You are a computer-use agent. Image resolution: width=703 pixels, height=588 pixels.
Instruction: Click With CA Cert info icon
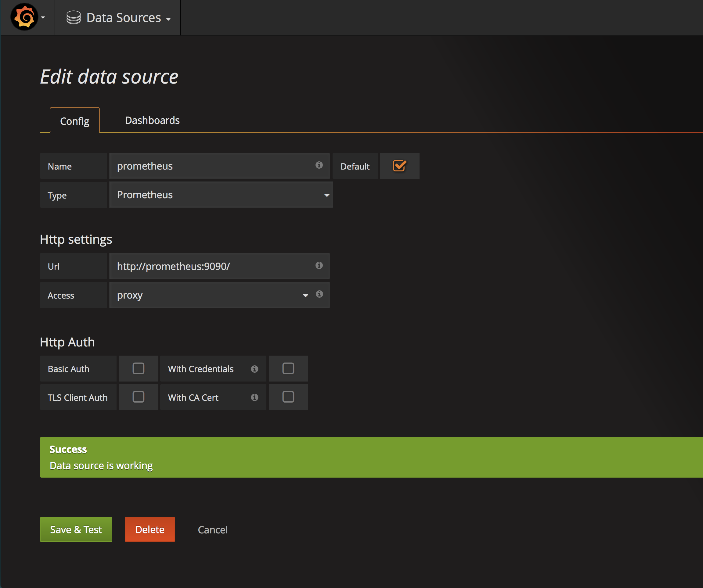(x=254, y=397)
